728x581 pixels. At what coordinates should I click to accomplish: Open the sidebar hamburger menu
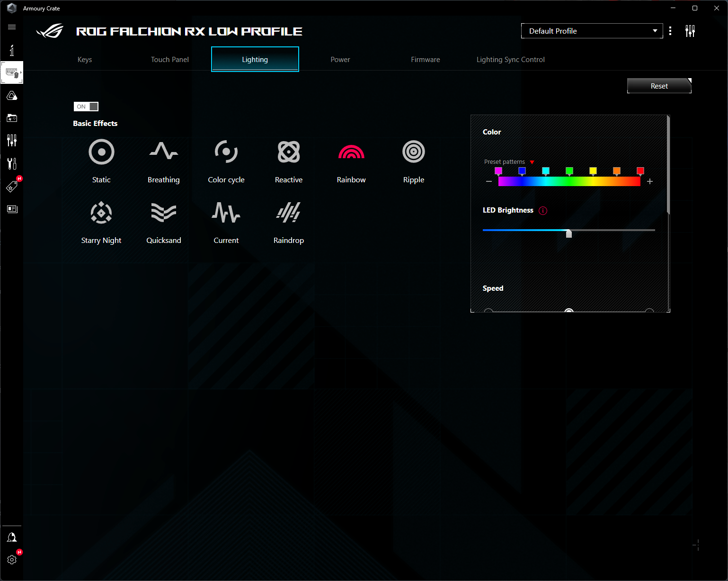(12, 27)
